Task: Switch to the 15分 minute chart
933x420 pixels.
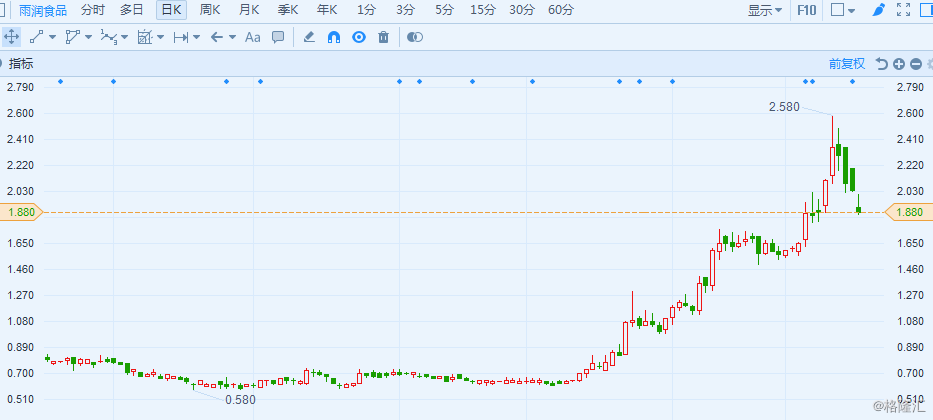Action: (483, 10)
